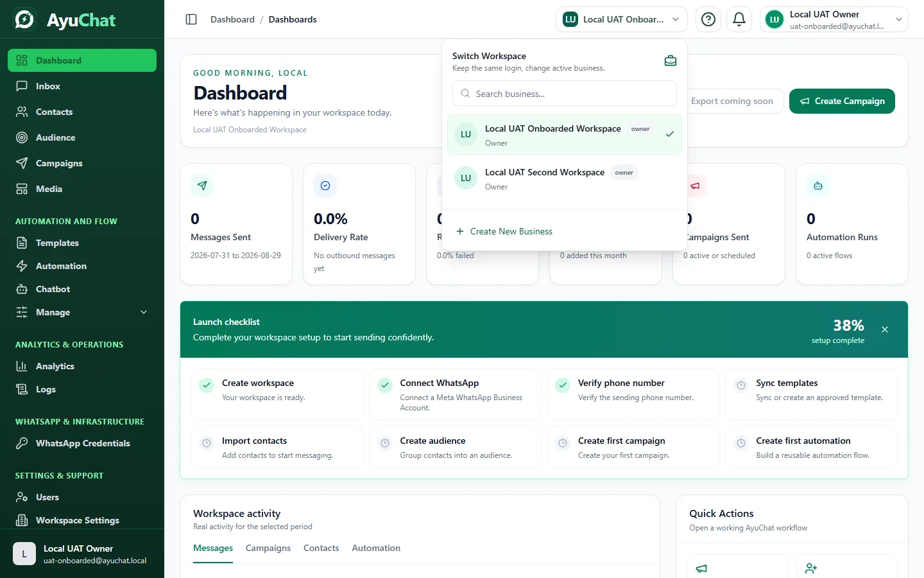Viewport: 924px width, 578px height.
Task: Click the megaphone icon under Quick Actions
Action: 701,568
